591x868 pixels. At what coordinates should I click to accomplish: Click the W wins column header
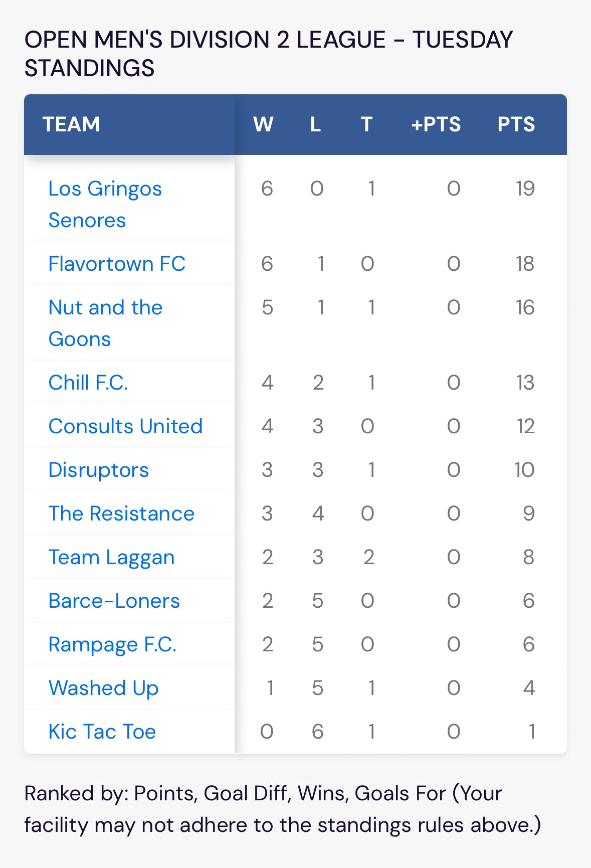coord(263,124)
